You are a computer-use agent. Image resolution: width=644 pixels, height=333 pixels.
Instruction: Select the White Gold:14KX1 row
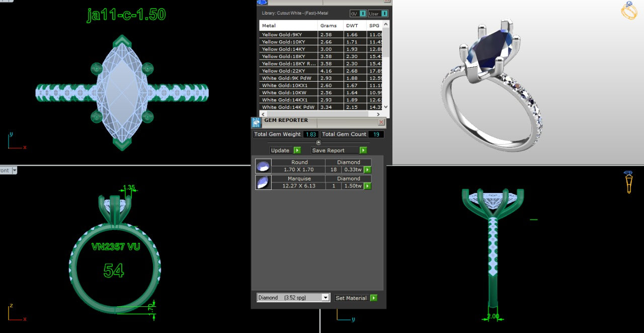tap(321, 100)
